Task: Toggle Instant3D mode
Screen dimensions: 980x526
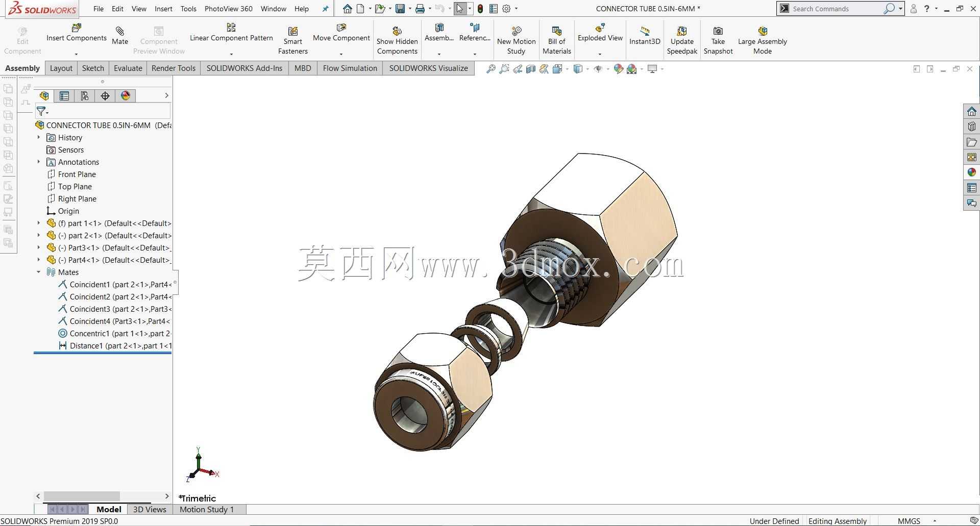Action: click(x=645, y=36)
